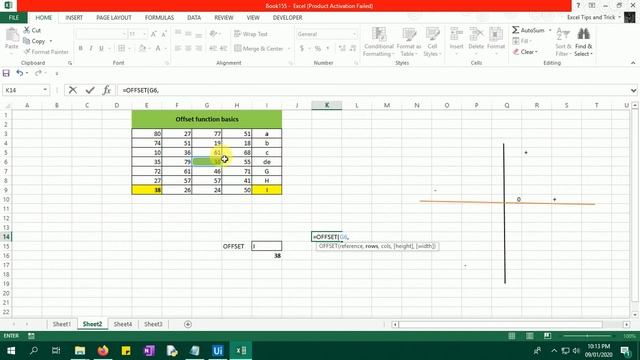Toggle Underline formatting
Screen dimensions: 640x360
(101, 49)
